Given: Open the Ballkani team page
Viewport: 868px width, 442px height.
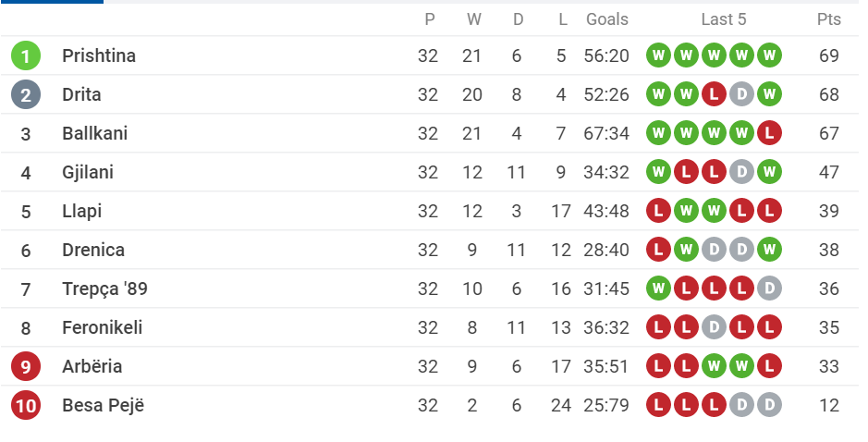Looking at the screenshot, I should pos(94,133).
